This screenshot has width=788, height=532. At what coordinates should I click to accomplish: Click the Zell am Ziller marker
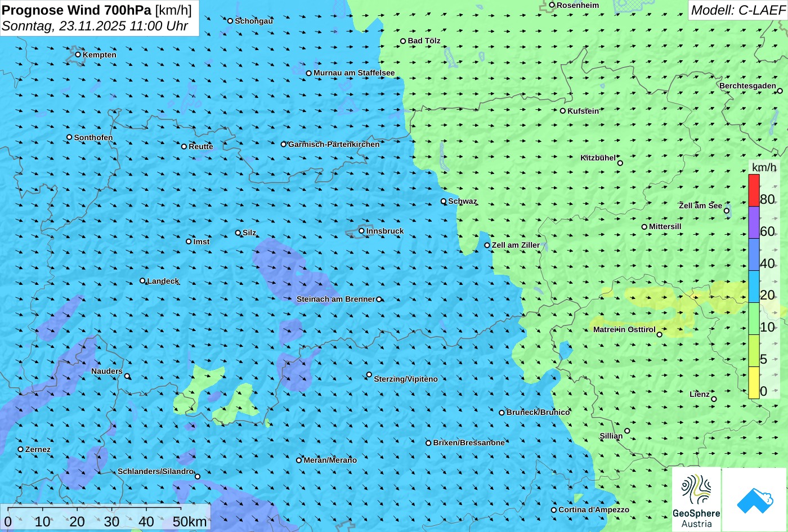(487, 245)
